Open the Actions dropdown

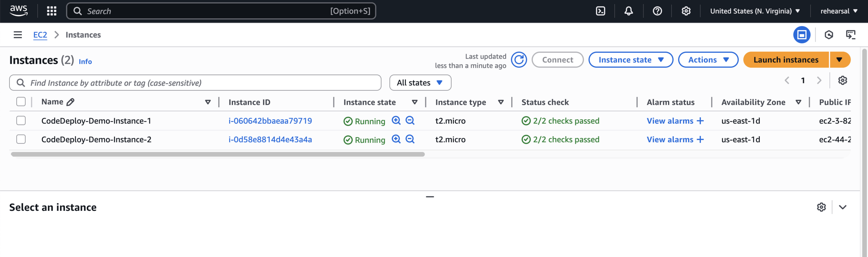[708, 60]
